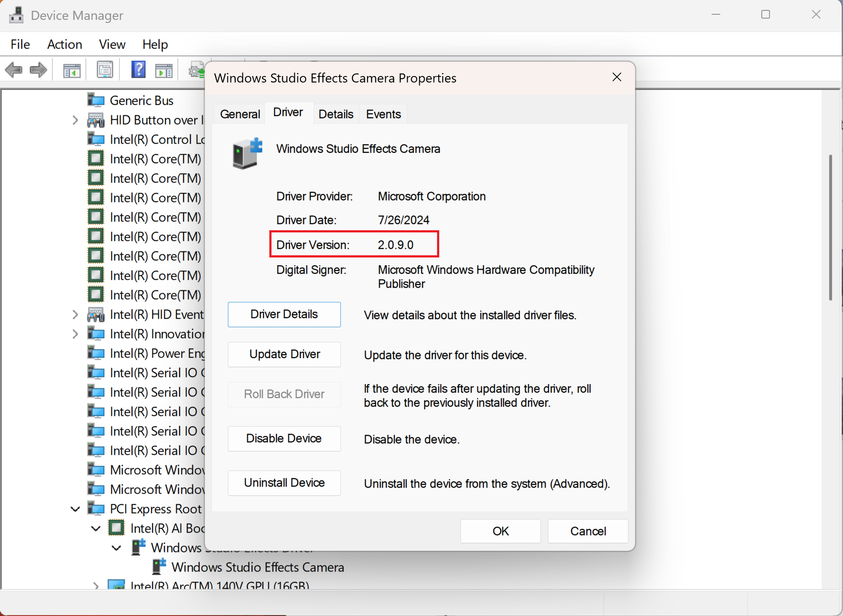Switch to the Events tab
The image size is (843, 616).
point(383,114)
